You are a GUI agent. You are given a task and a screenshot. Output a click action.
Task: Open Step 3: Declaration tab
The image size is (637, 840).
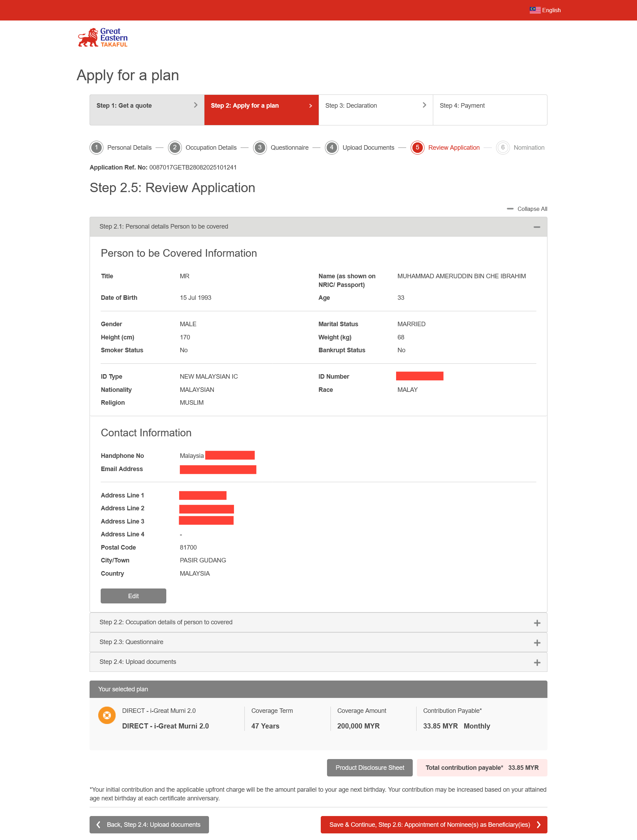(376, 110)
